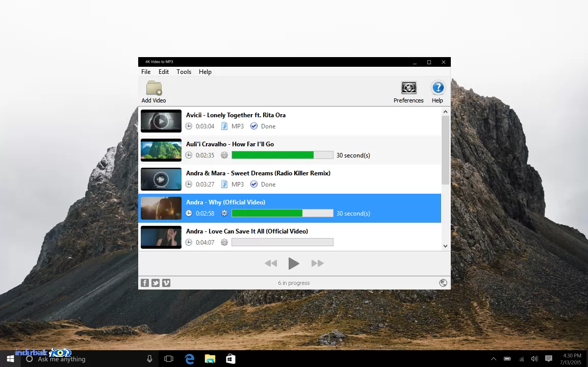Click the Love Can Save It All thumbnail
588x367 pixels.
161,237
